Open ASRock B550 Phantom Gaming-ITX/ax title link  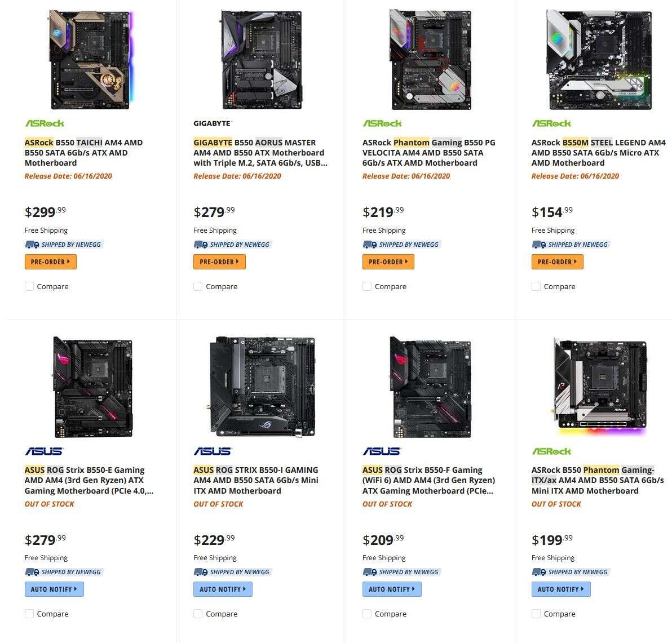click(x=598, y=480)
